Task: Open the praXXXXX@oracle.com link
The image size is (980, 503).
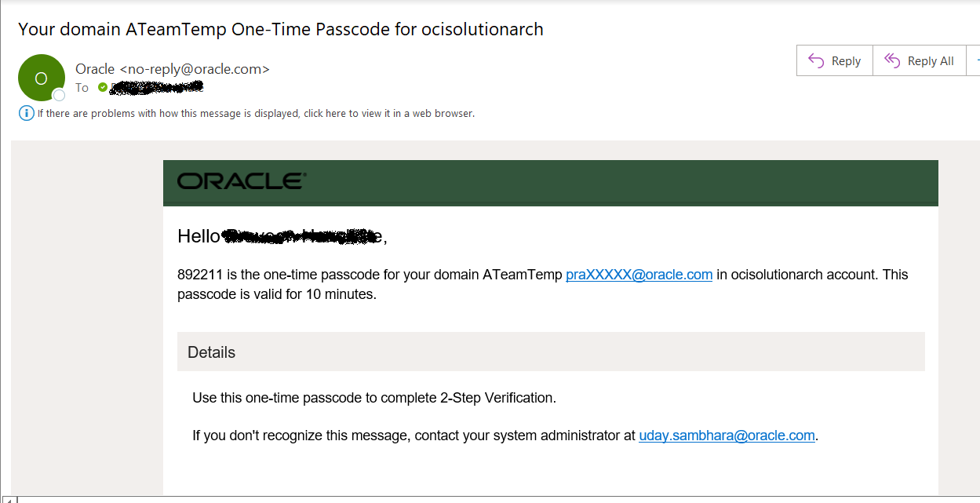Action: 639,275
